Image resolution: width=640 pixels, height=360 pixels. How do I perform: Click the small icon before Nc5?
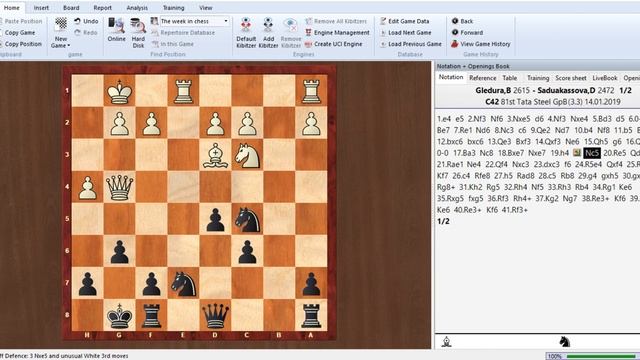[x=577, y=153]
